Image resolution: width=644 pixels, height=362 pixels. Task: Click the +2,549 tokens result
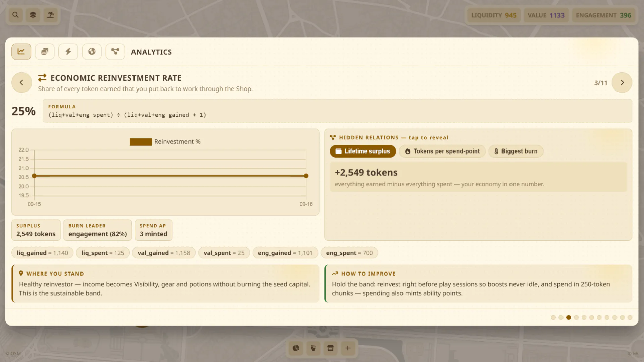coord(366,172)
